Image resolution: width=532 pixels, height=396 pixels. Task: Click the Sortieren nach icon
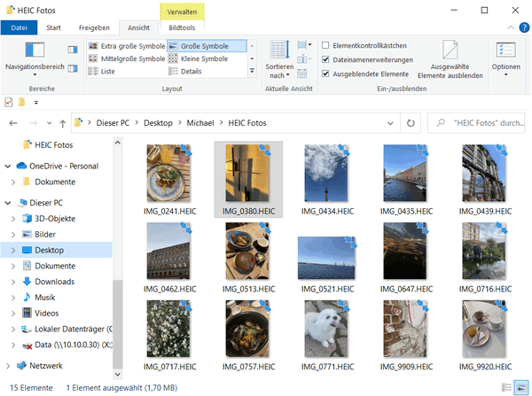tap(279, 50)
